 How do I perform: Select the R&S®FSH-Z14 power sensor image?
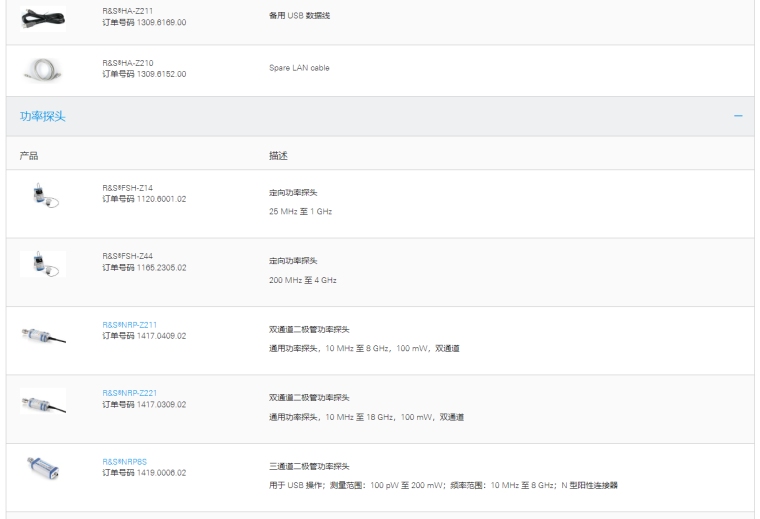[42, 194]
